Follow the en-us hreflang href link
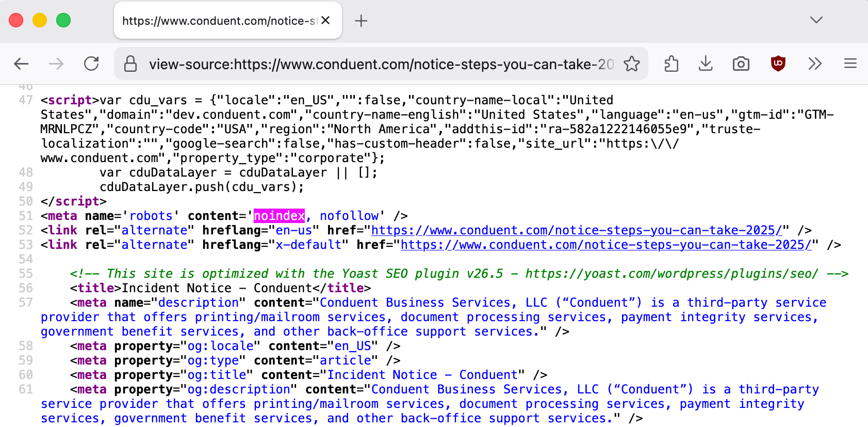This screenshot has width=868, height=427. point(576,230)
